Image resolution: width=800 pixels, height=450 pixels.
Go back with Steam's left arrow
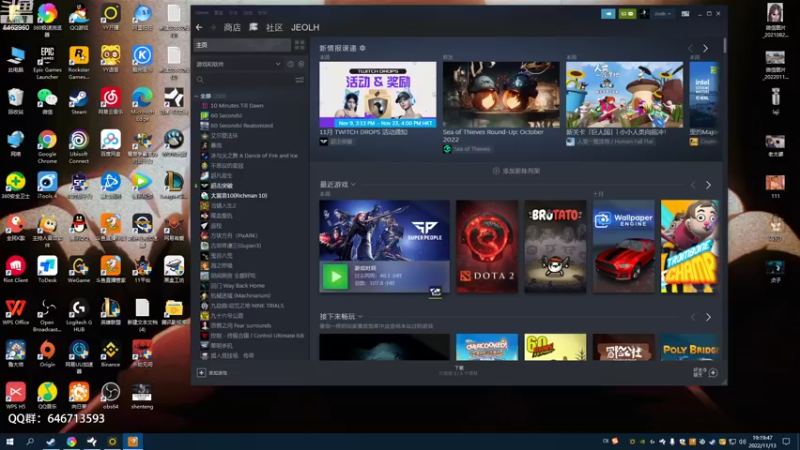[199, 28]
